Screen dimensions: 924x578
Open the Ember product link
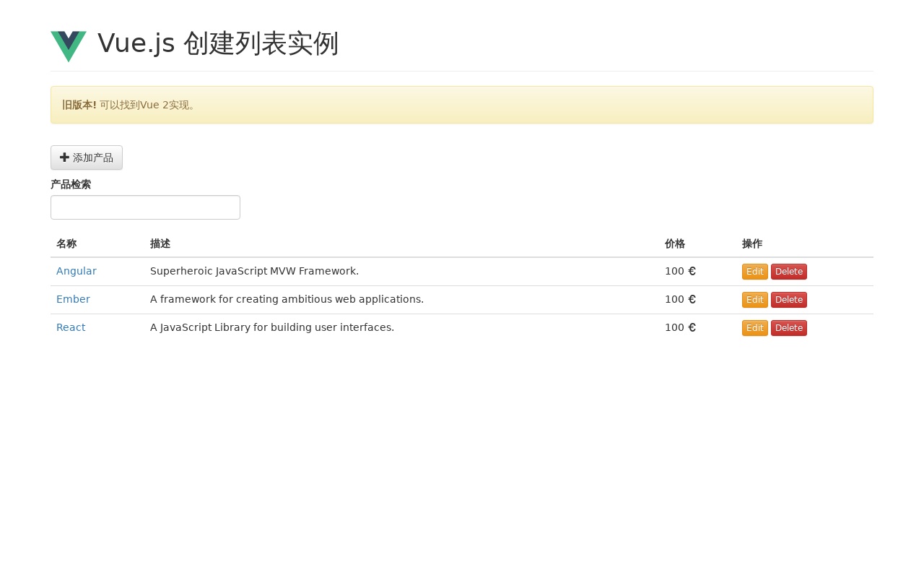click(73, 299)
